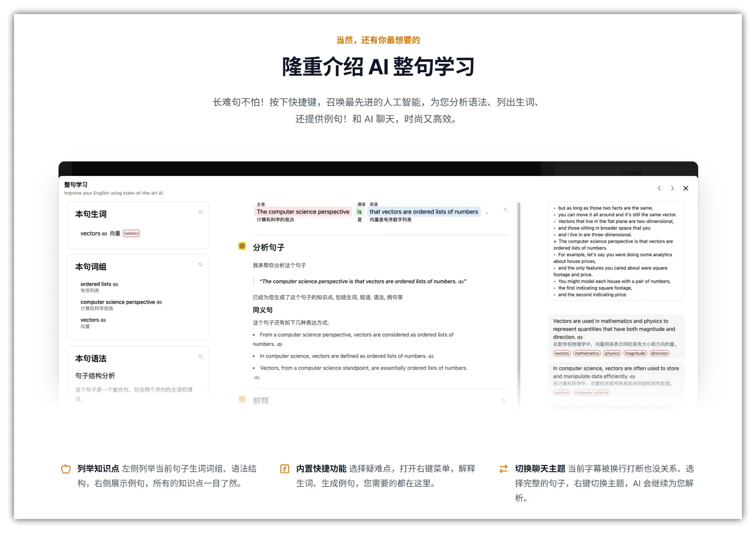Select the direction tag
The height and width of the screenshot is (533, 756).
tap(659, 353)
